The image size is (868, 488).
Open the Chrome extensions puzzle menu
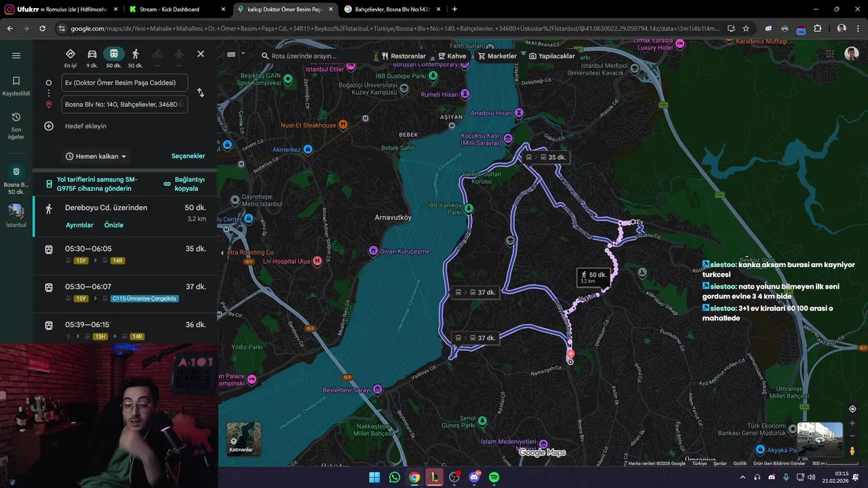tap(817, 28)
